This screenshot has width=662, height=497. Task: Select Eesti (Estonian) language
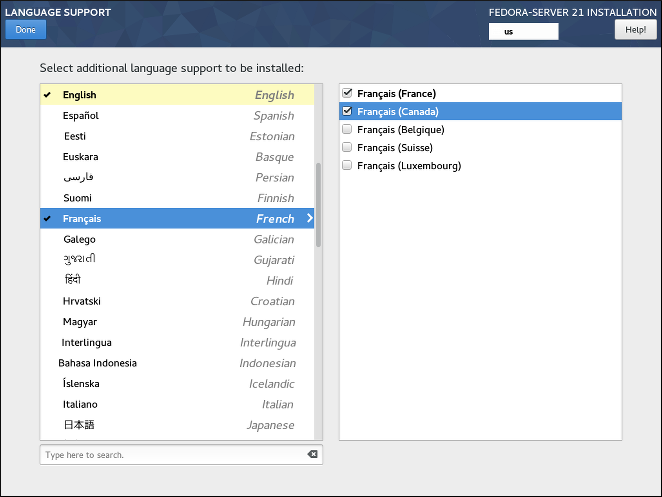(177, 136)
